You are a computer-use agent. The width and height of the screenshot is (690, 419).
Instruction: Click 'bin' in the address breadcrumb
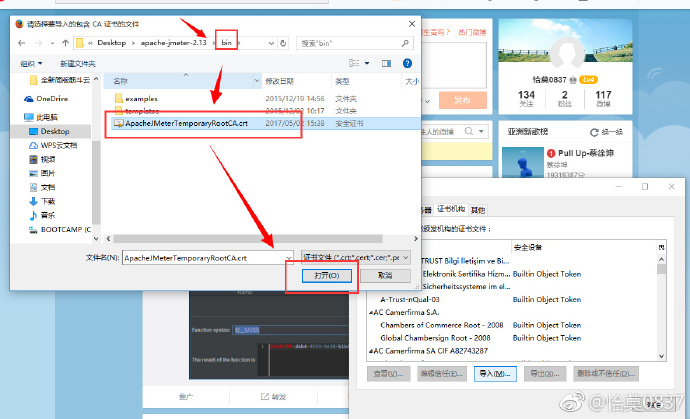tap(226, 43)
